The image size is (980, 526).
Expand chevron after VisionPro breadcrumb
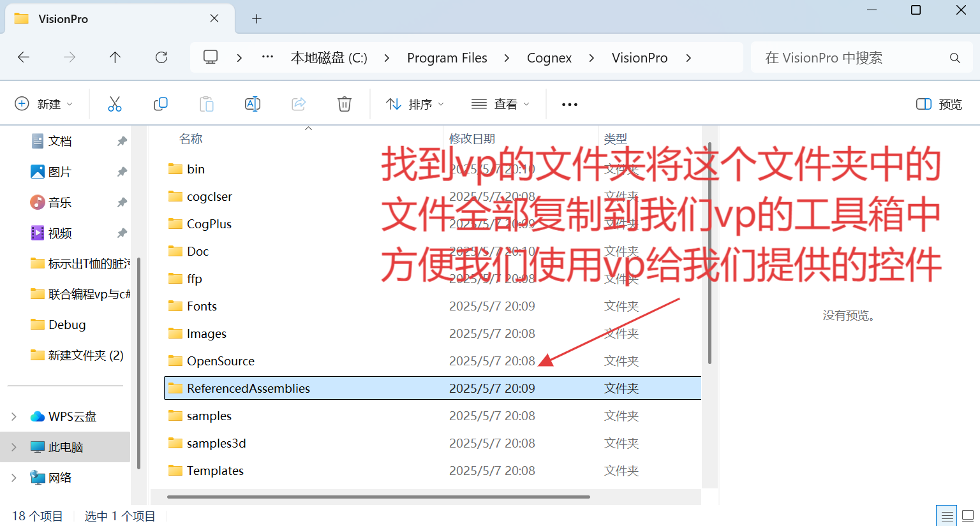pyautogui.click(x=688, y=58)
